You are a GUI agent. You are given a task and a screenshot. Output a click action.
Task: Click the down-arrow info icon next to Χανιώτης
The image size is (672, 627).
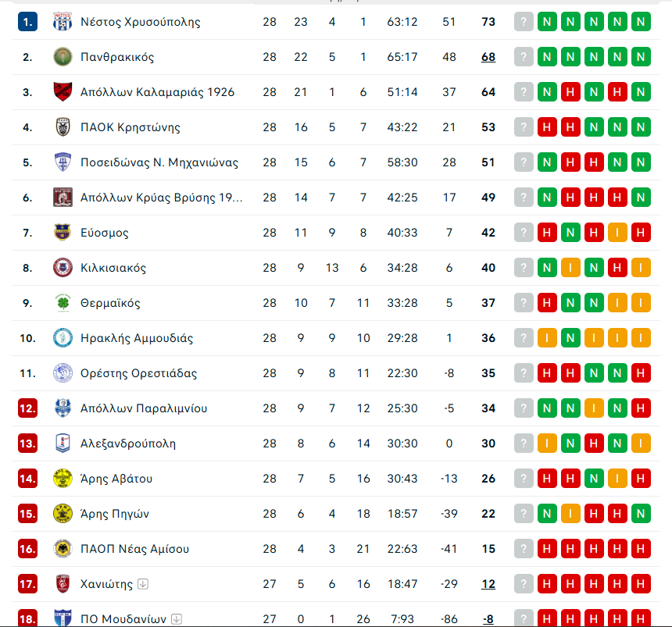click(143, 584)
